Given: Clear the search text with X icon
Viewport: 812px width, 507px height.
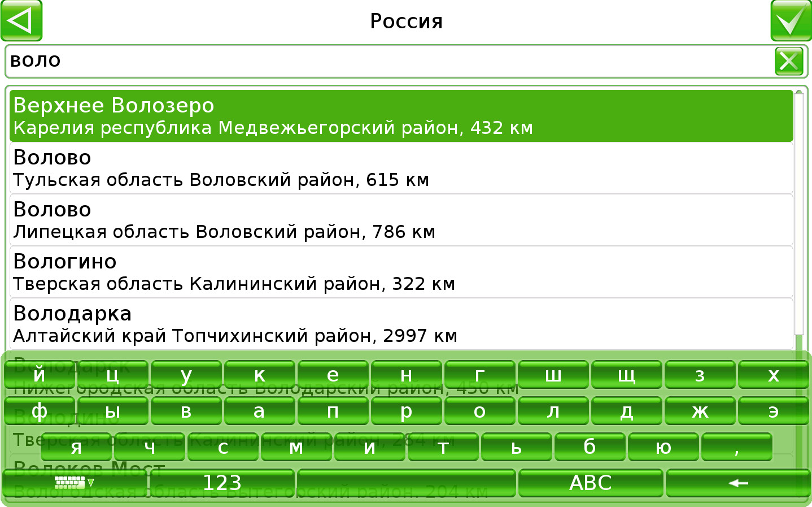Looking at the screenshot, I should click(789, 61).
